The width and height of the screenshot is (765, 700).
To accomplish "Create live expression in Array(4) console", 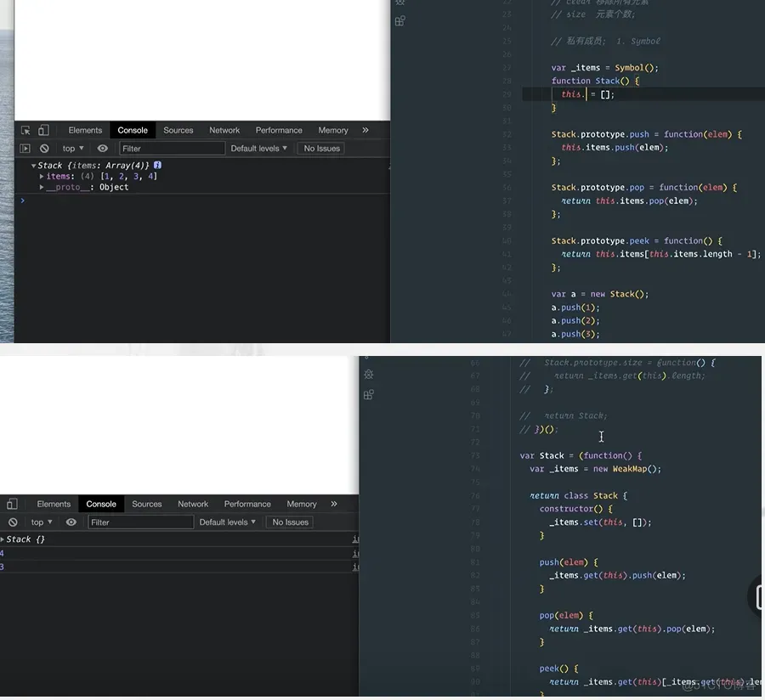I will click(x=103, y=148).
